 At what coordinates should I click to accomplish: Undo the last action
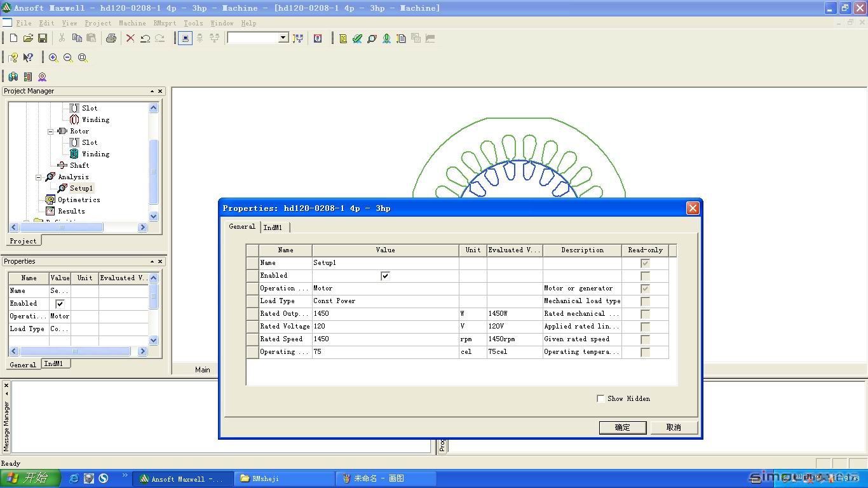pyautogui.click(x=145, y=38)
